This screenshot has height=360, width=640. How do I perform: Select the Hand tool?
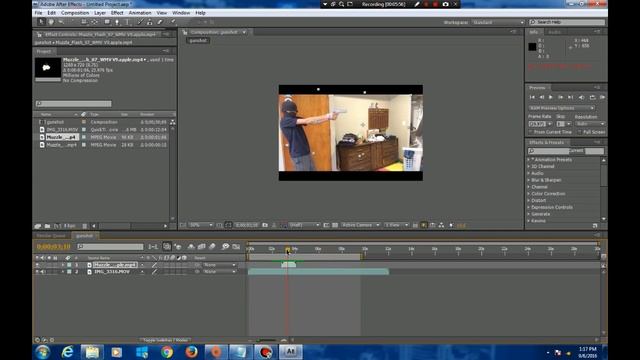click(x=51, y=22)
